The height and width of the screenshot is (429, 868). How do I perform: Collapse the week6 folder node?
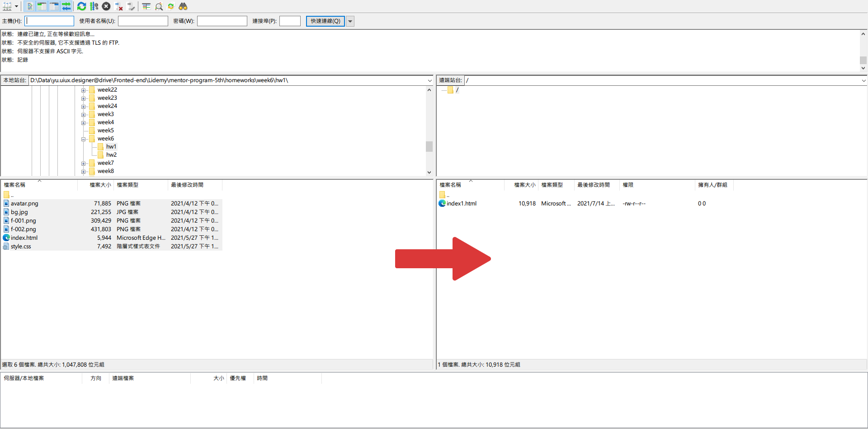click(x=83, y=139)
